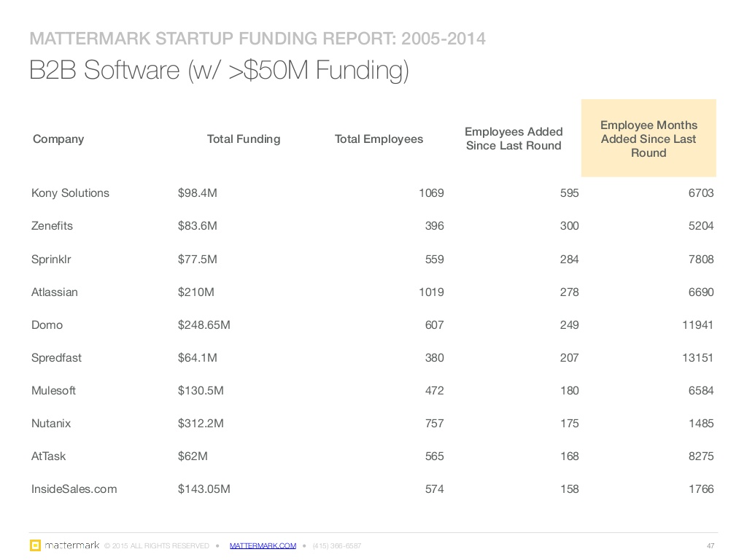This screenshot has height=560, width=747.
Task: Click the Mattermark logo icon in footer
Action: (35, 545)
